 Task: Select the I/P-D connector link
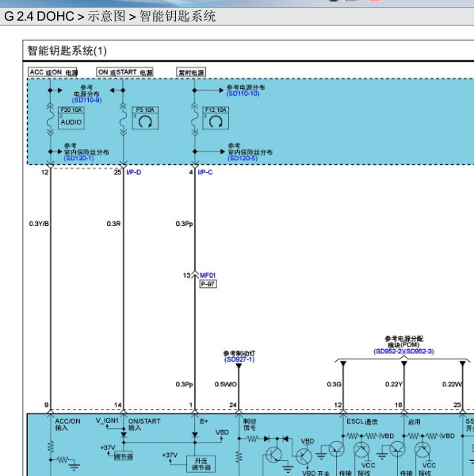click(134, 172)
